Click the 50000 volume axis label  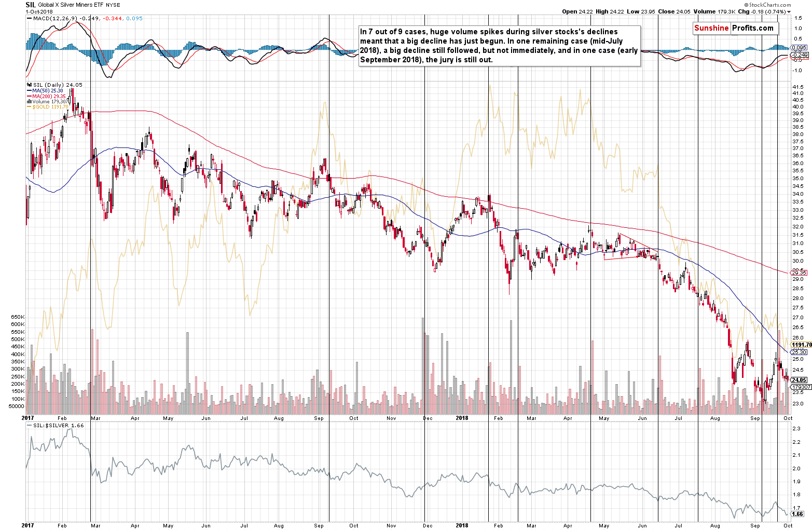click(17, 406)
